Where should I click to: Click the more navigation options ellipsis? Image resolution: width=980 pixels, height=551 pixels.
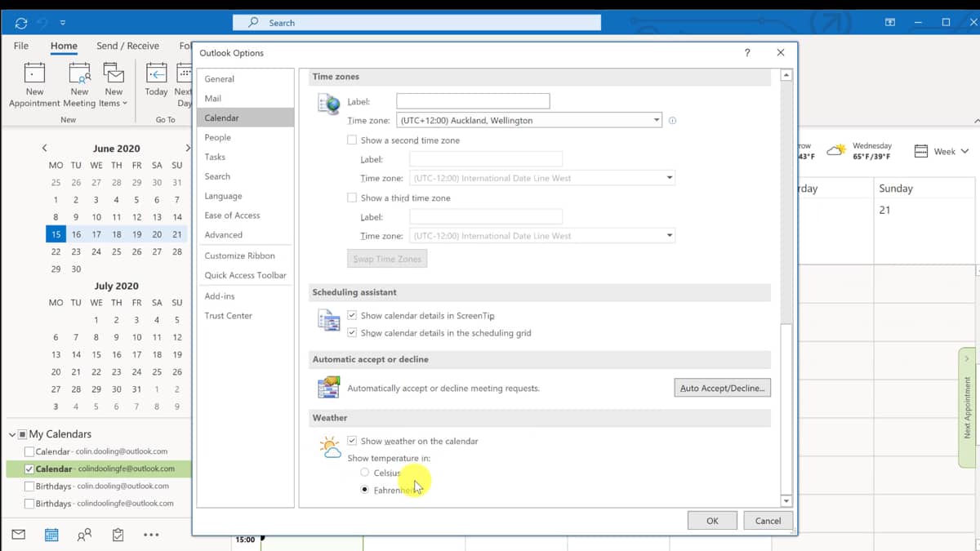coord(151,535)
